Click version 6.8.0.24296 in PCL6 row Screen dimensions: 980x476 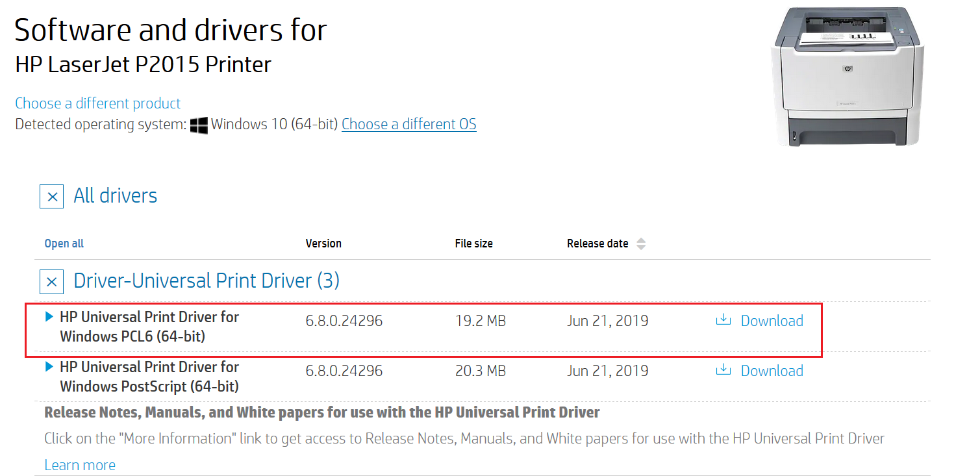(344, 321)
